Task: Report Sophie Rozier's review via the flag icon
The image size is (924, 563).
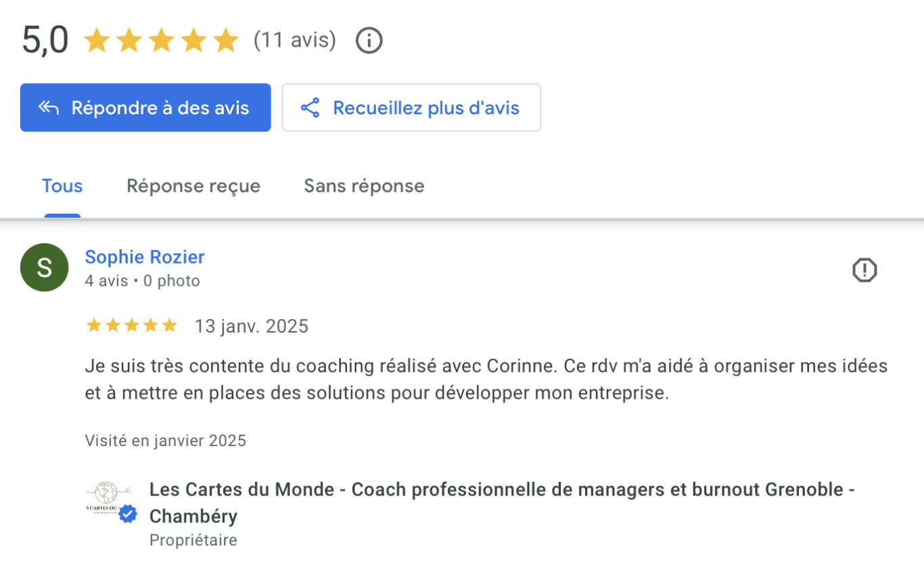Action: coord(865,270)
